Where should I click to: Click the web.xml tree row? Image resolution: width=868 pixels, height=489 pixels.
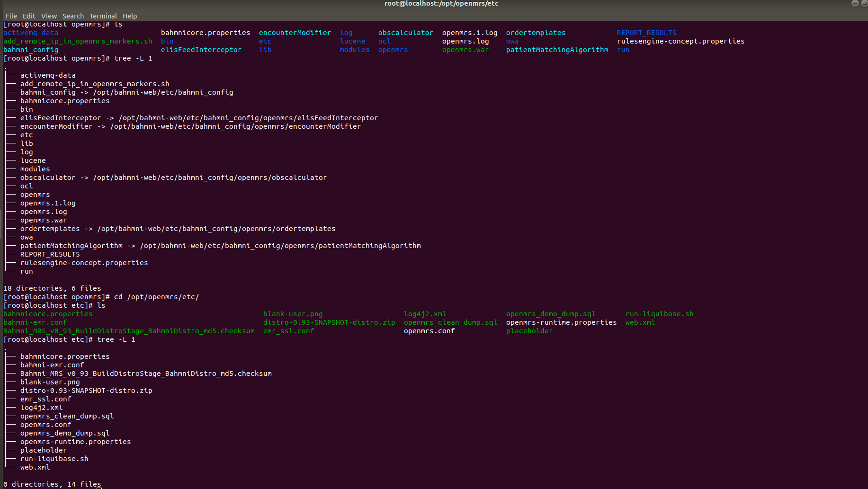[x=35, y=467]
